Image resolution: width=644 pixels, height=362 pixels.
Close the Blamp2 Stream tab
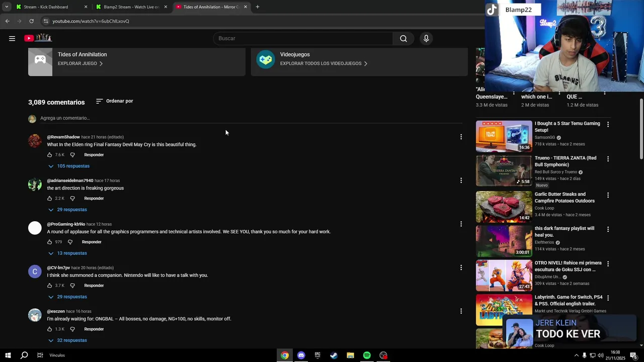tap(166, 7)
